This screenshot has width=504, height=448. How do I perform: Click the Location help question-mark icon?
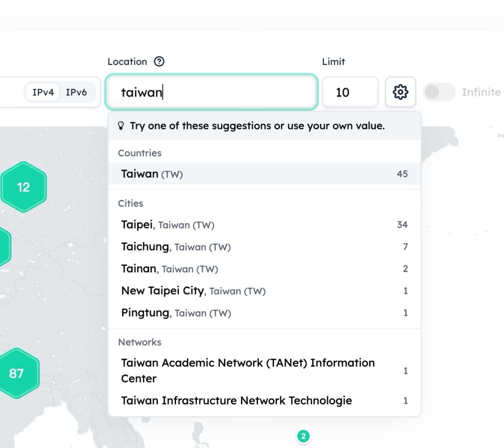[x=159, y=62]
